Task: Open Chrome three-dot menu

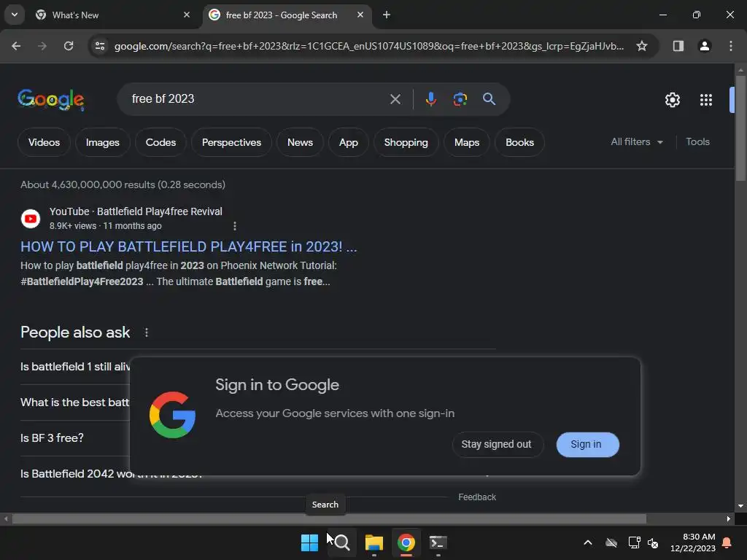Action: (731, 46)
